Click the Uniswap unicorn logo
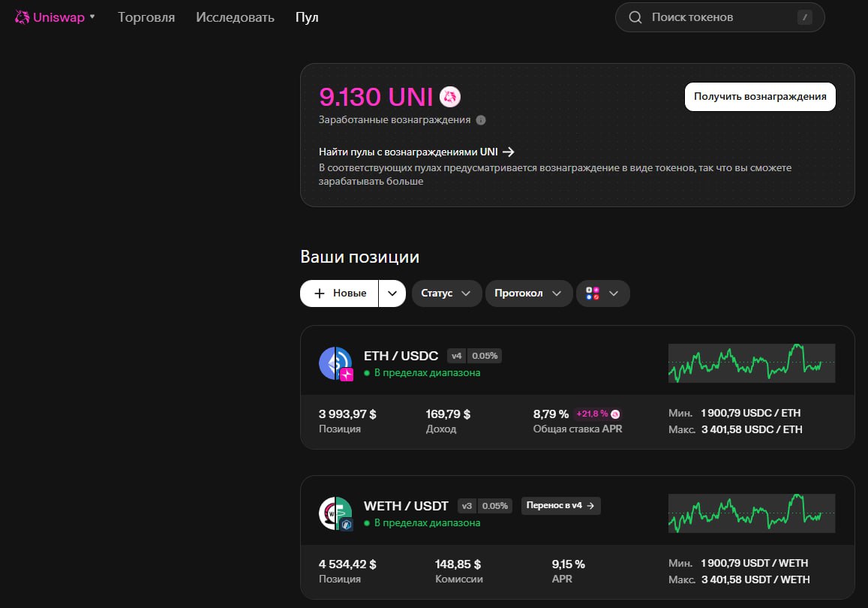This screenshot has height=608, width=868. (x=23, y=17)
